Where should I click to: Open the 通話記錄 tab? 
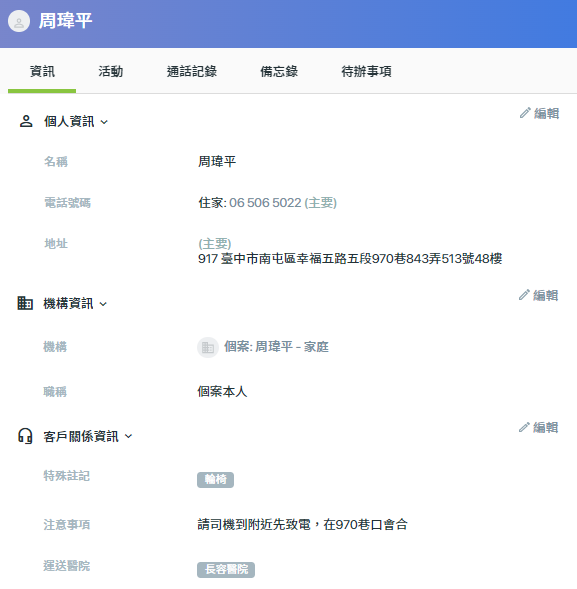click(192, 71)
